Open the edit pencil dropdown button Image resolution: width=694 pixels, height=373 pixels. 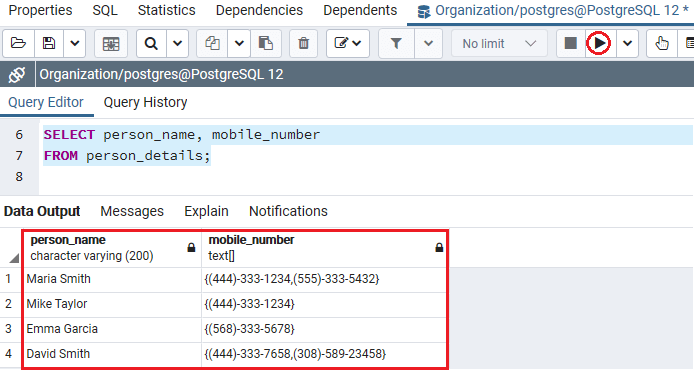348,43
